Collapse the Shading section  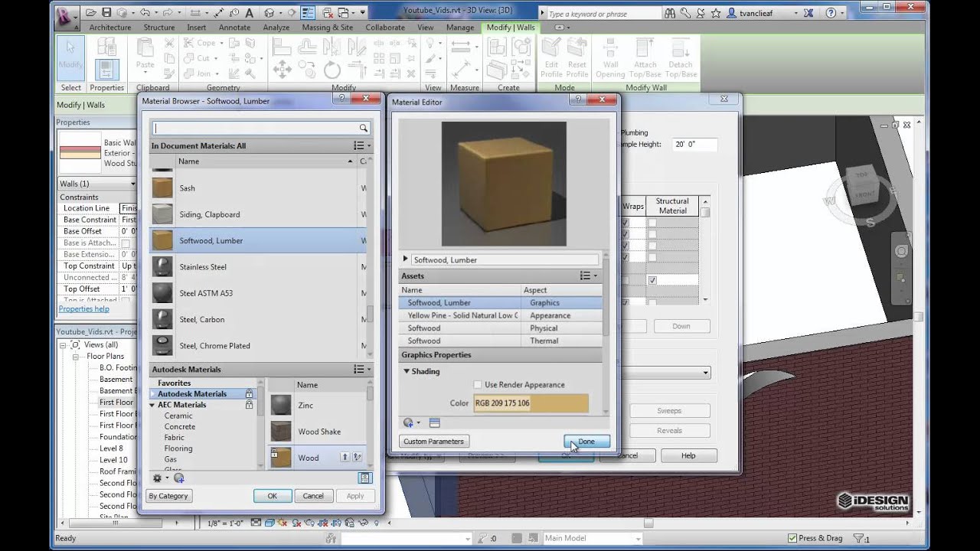pyautogui.click(x=407, y=371)
